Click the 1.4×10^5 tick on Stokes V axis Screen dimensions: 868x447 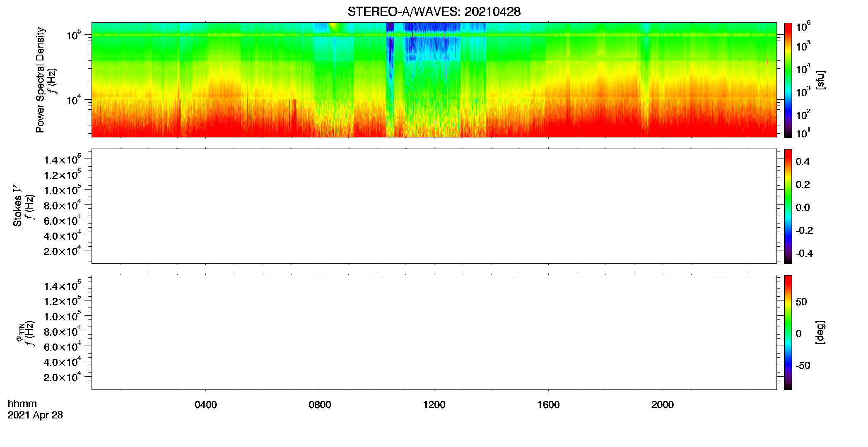(63, 160)
